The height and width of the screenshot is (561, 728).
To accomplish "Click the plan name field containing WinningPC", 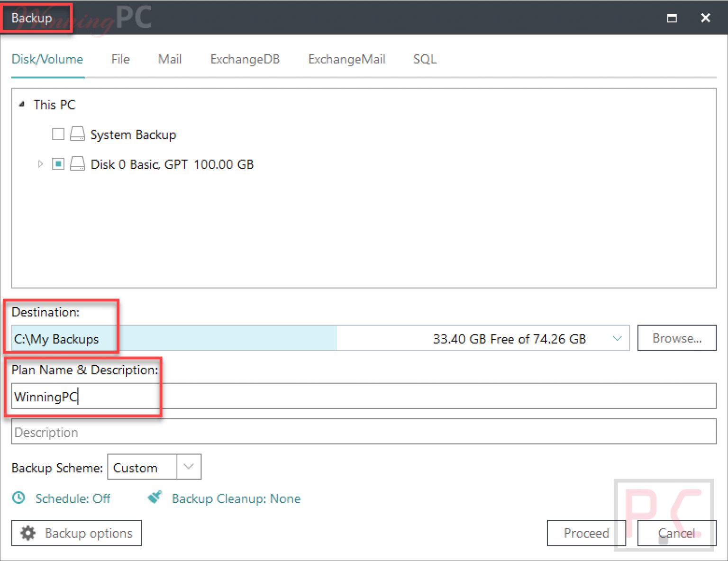I will 364,396.
